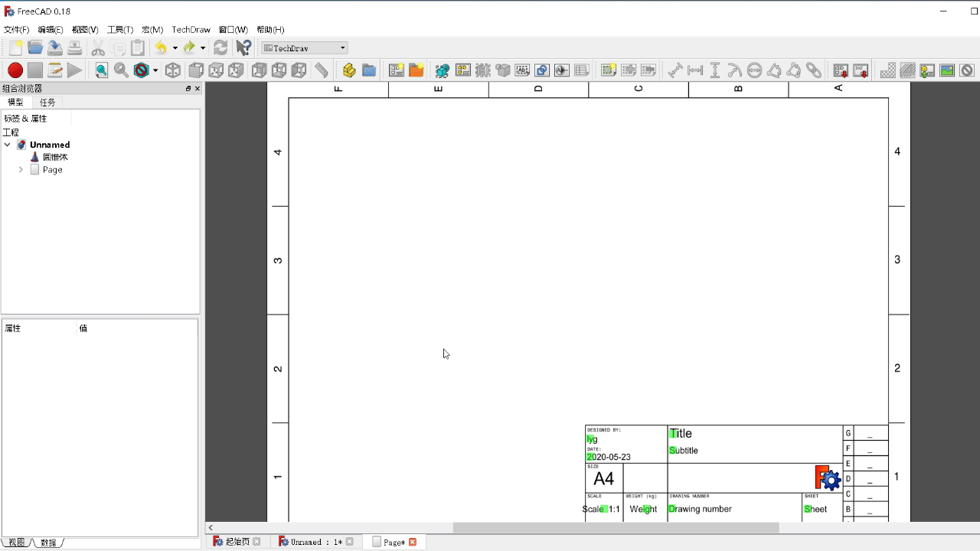Click the What's This help cursor icon
Viewport: 980px width, 551px height.
pos(243,47)
